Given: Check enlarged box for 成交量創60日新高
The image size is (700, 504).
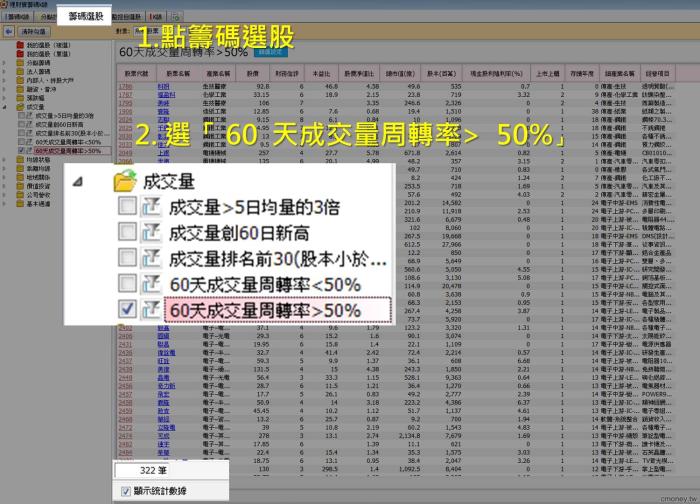Looking at the screenshot, I should (x=127, y=232).
